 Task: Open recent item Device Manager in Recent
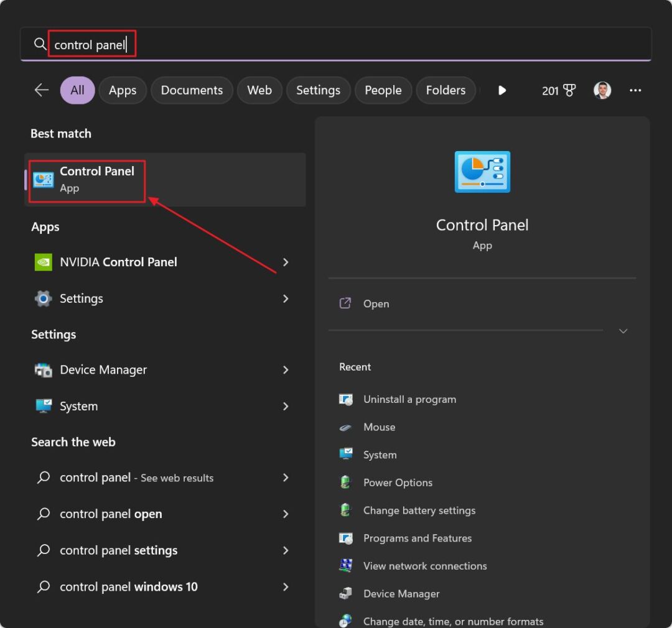click(x=401, y=594)
